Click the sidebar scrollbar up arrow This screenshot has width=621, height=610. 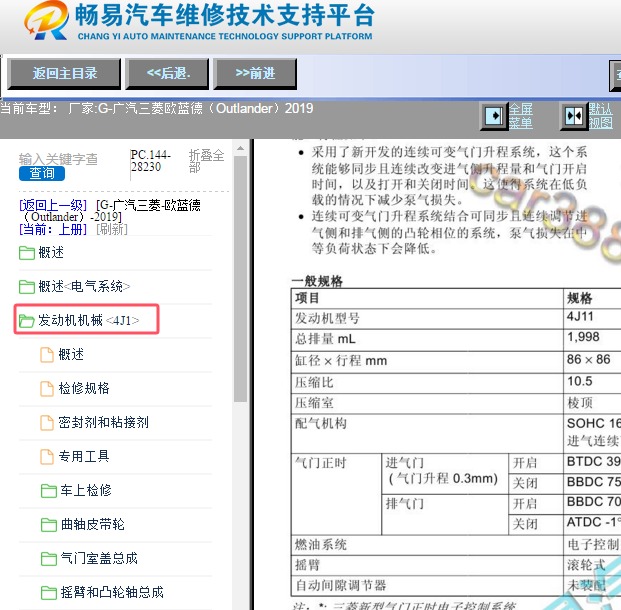(240, 149)
